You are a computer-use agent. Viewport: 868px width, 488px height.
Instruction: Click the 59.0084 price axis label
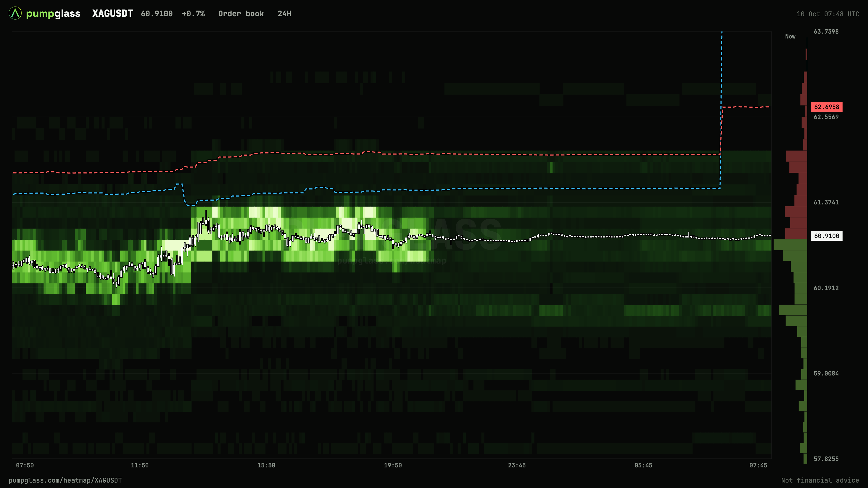[826, 374]
